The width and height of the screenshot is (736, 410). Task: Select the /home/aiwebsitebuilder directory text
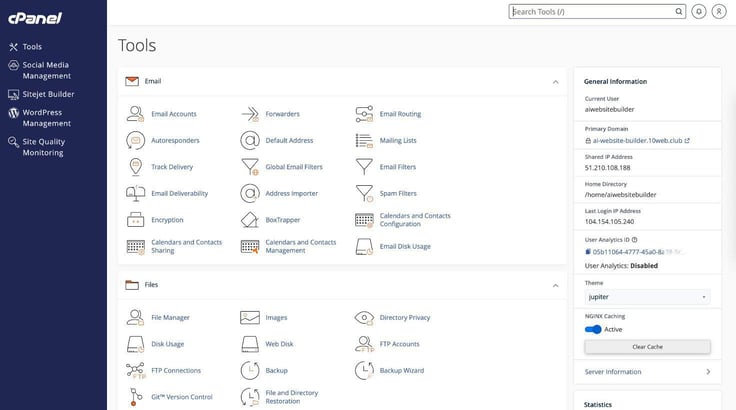pos(621,194)
